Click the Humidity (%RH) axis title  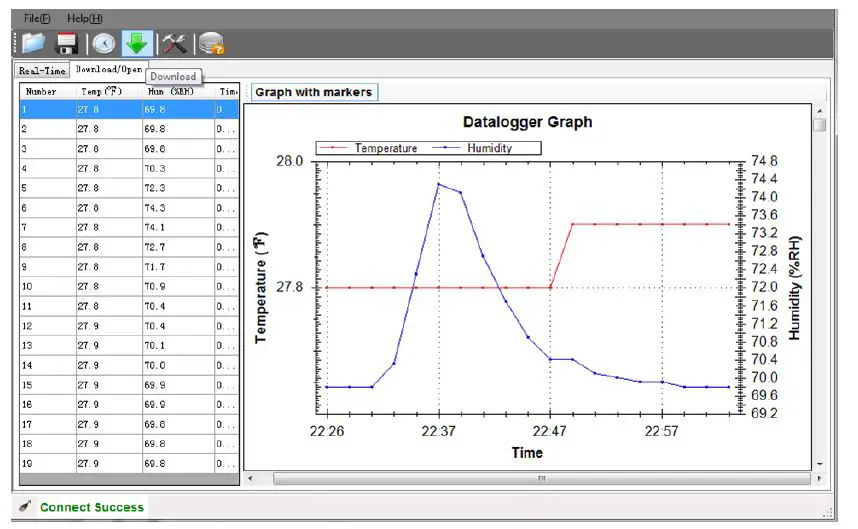(795, 288)
